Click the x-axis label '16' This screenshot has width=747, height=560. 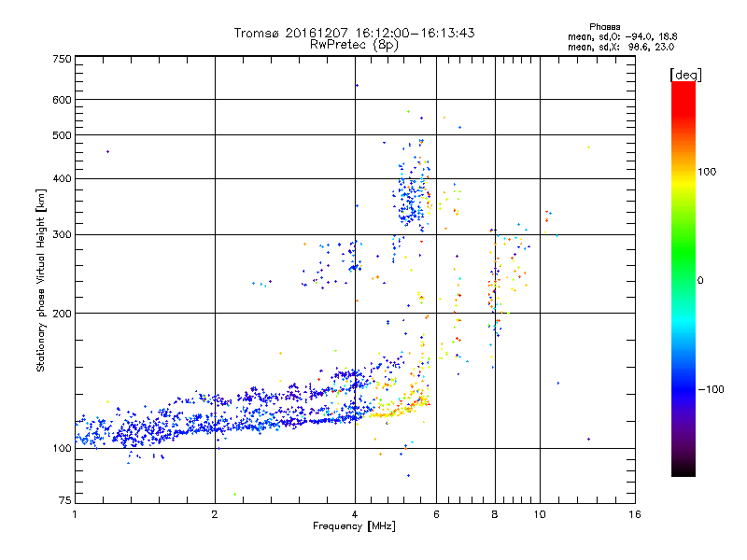coord(635,514)
